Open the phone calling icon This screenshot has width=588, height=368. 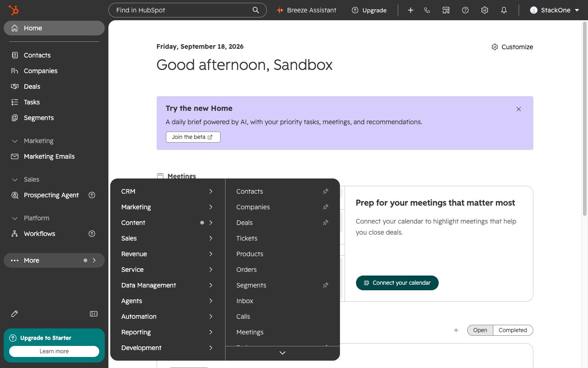coord(427,10)
